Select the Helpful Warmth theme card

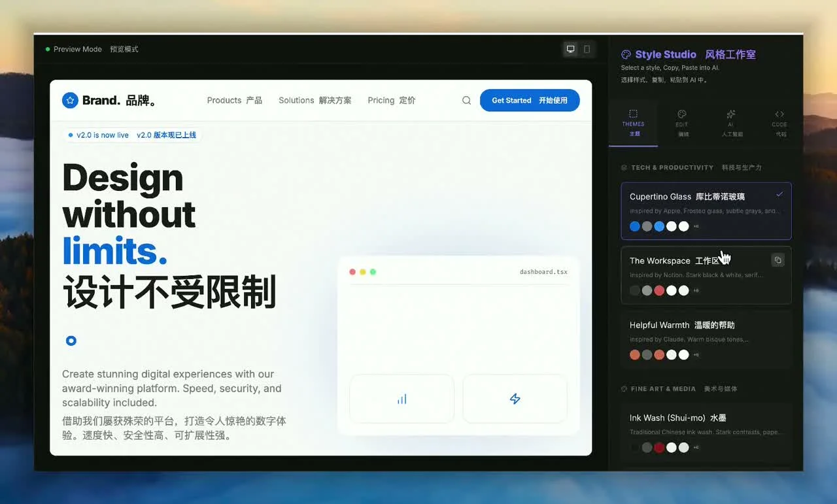706,339
